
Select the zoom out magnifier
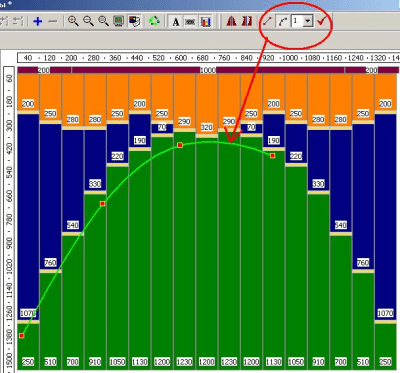[88, 21]
